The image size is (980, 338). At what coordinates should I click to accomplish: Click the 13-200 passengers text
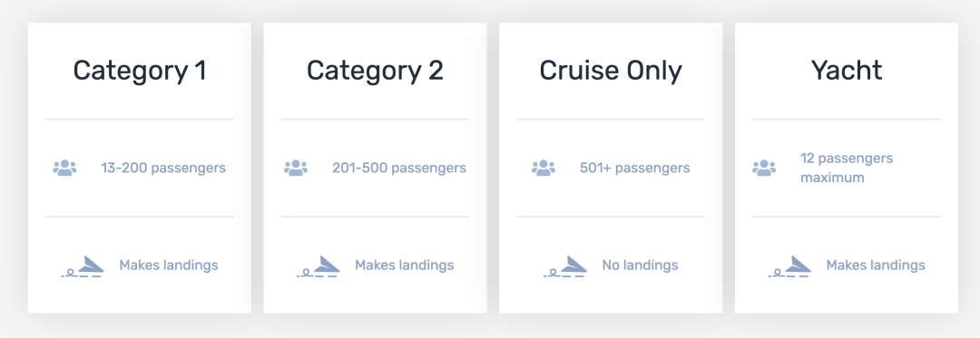click(163, 168)
